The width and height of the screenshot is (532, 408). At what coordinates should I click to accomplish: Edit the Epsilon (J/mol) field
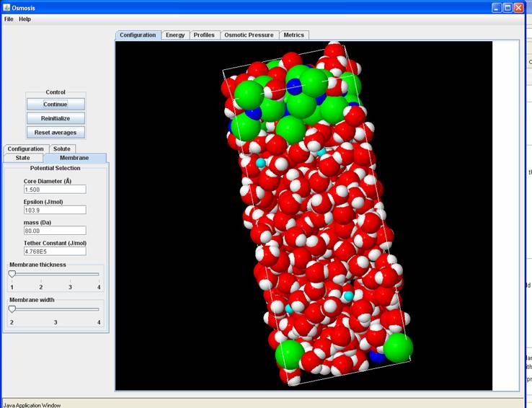55,210
